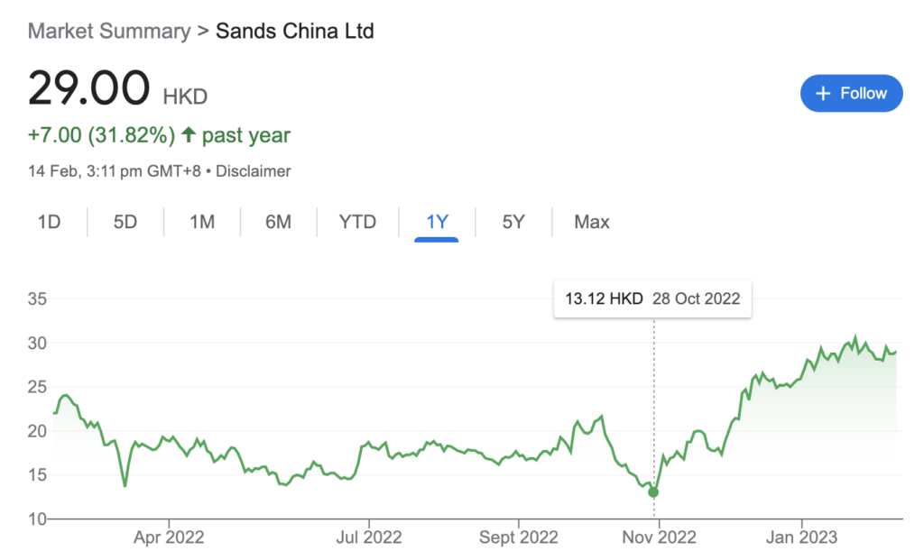Click the plus icon in Follow button
The image size is (924, 560).
point(823,93)
